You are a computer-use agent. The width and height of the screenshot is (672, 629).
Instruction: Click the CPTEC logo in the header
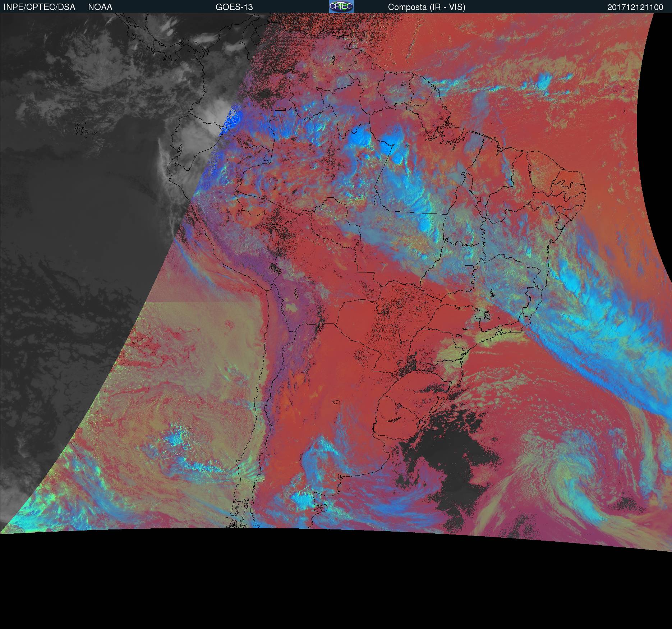[x=341, y=7]
